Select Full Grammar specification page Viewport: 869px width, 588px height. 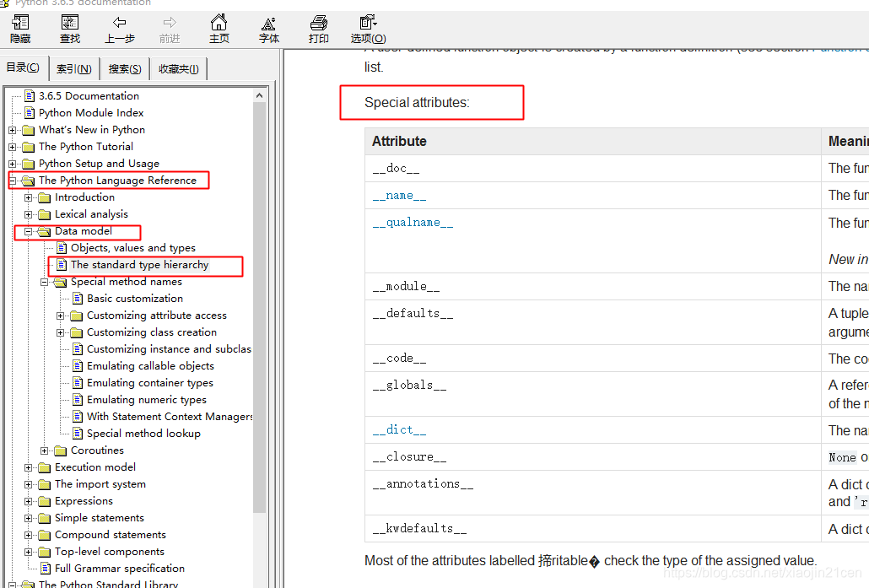pyautogui.click(x=120, y=569)
